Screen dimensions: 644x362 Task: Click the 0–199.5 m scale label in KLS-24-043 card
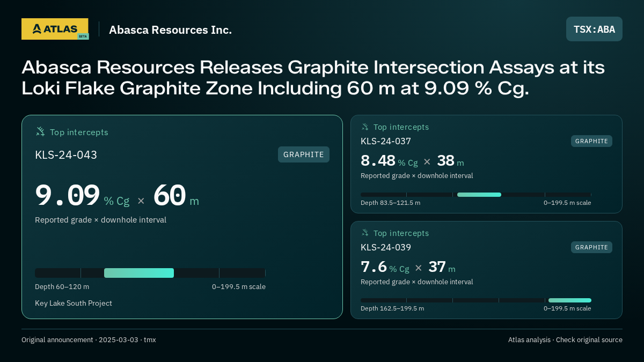[x=239, y=287]
